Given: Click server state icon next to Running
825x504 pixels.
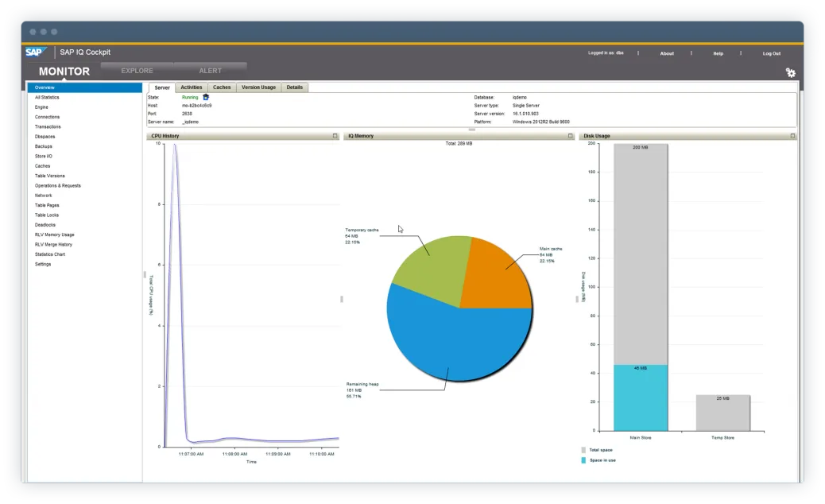Looking at the screenshot, I should 206,97.
